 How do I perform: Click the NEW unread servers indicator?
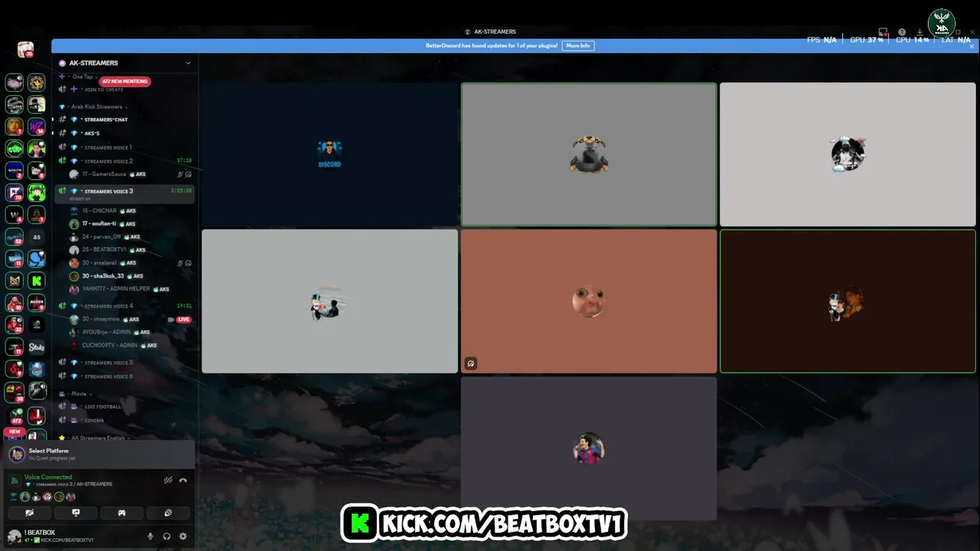[15, 432]
